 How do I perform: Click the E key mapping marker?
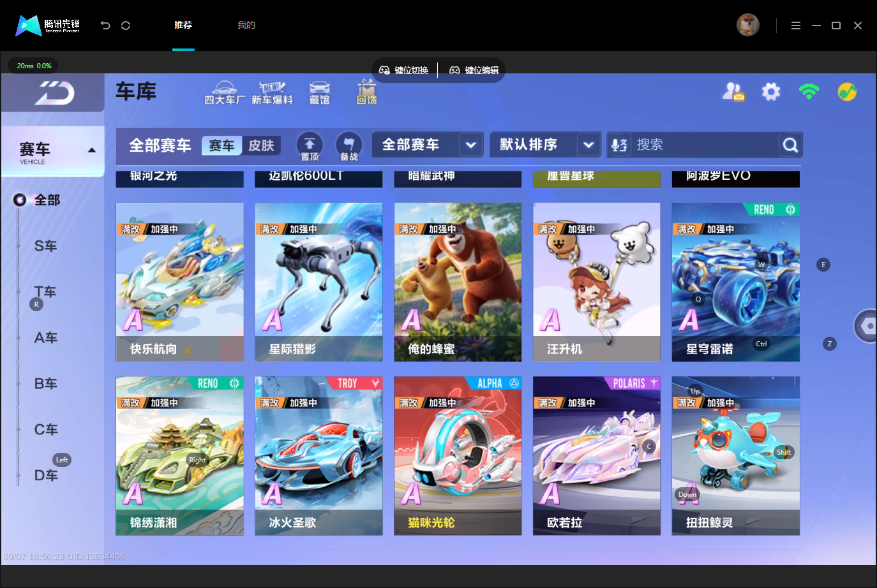pyautogui.click(x=823, y=265)
